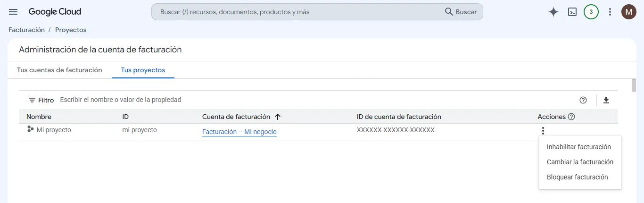The image size is (644, 203).
Task: Click the Proyectos breadcrumb
Action: point(71,30)
